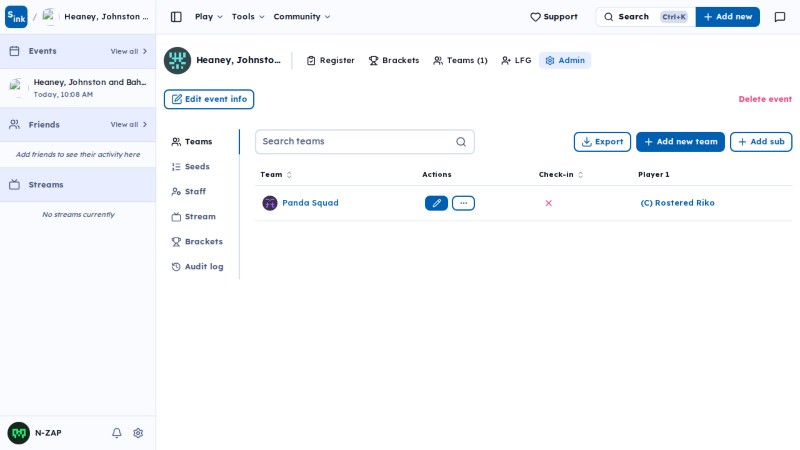View all Friends
The width and height of the screenshot is (800, 450).
(129, 124)
